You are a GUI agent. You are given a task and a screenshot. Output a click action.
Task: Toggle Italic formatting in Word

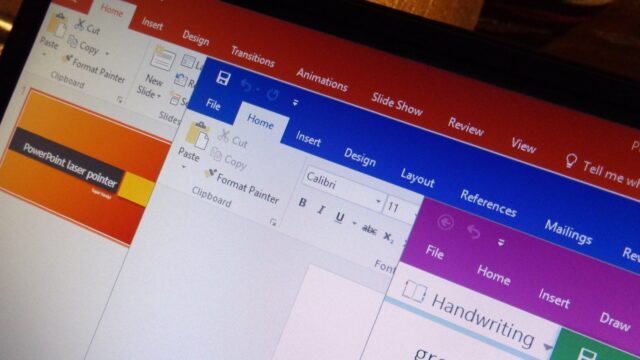tap(321, 210)
